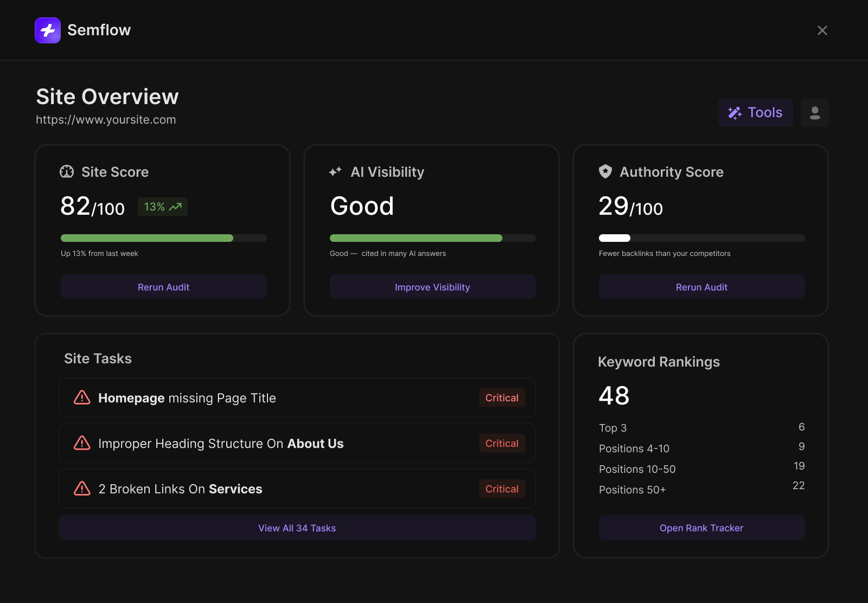Click the Authority Score shield icon

[x=605, y=171]
